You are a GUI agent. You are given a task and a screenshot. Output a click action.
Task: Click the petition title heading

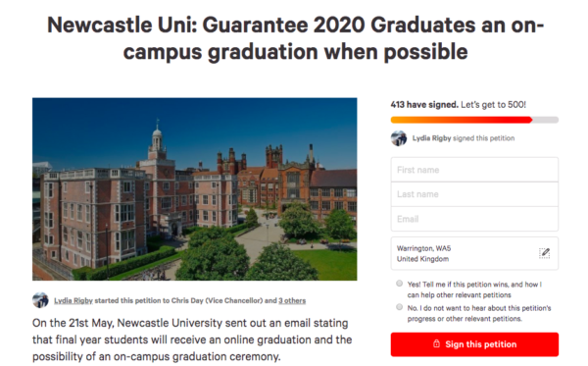tap(296, 38)
